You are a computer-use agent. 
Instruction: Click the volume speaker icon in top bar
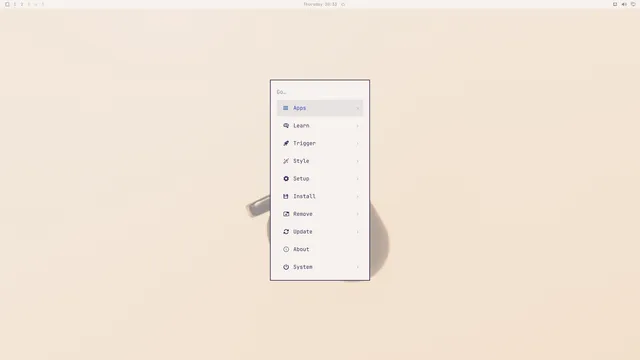tap(624, 4)
